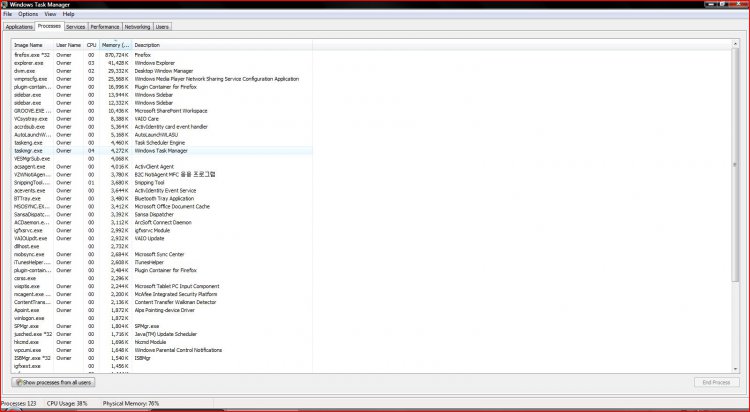Click Microsoft Office Document Cache description
Viewport: 750px width, 412px height.
pyautogui.click(x=172, y=207)
